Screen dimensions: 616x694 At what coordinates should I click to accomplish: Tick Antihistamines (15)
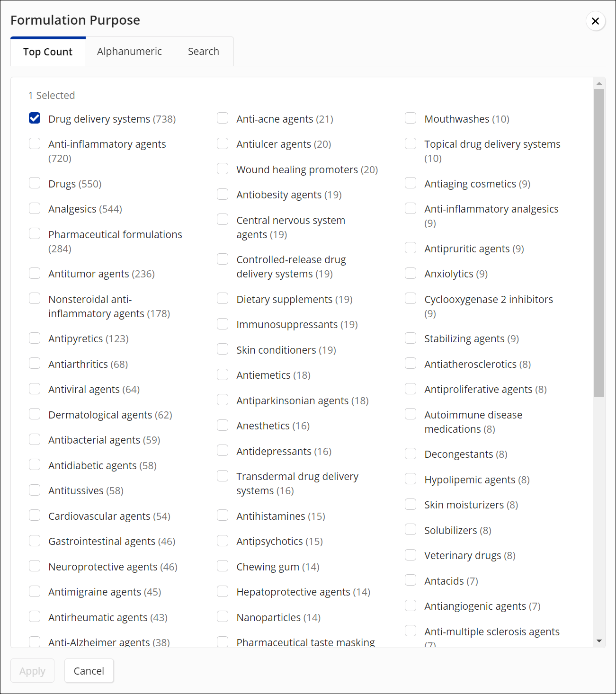tap(223, 515)
